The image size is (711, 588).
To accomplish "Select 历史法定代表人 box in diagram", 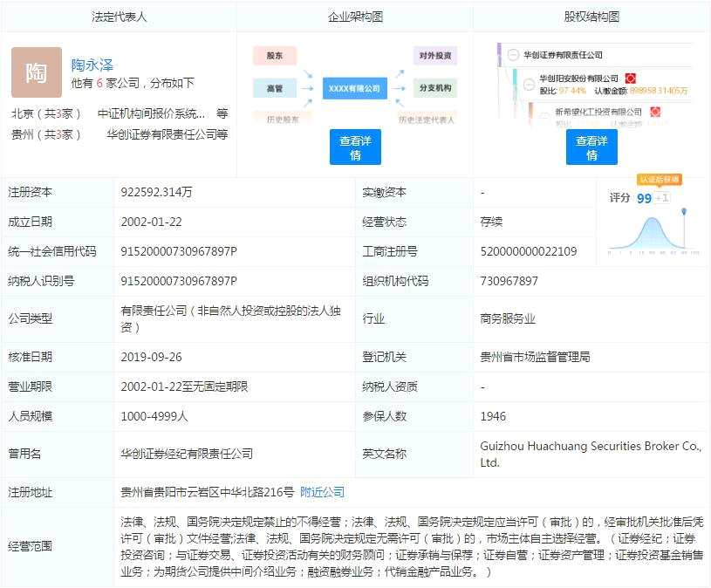I will pos(427,120).
